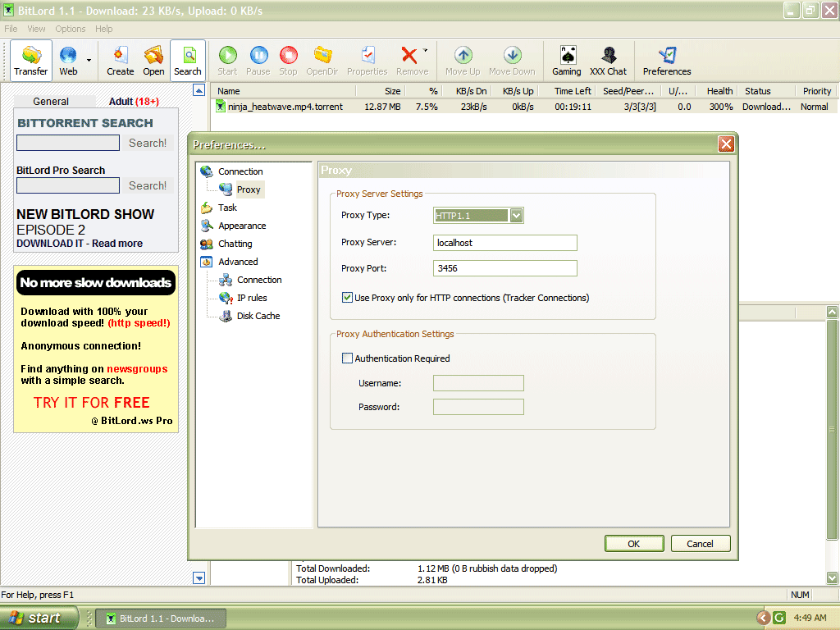This screenshot has width=840, height=630.
Task: Open the Help menu
Action: (104, 29)
